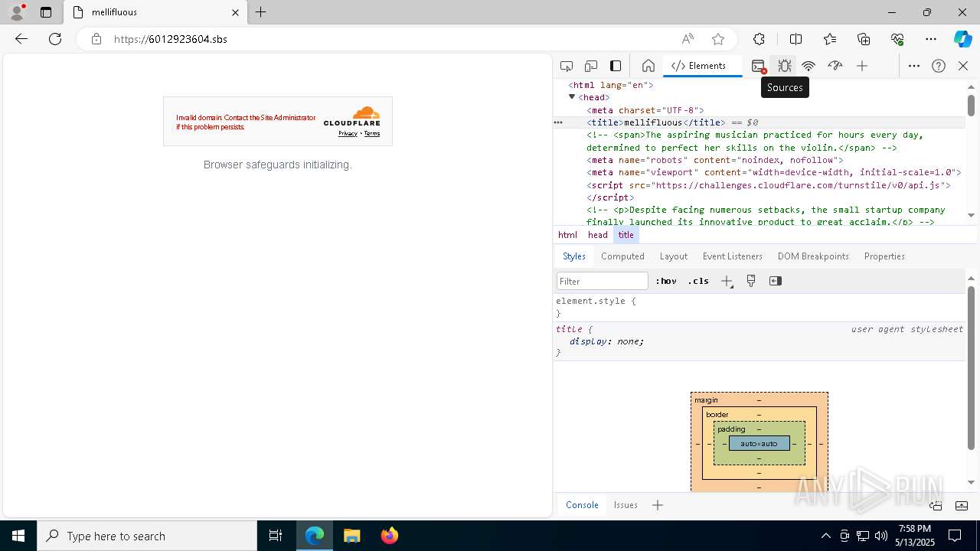Click the head breadcrumb
Viewport: 980px width, 551px height.
[x=598, y=235]
